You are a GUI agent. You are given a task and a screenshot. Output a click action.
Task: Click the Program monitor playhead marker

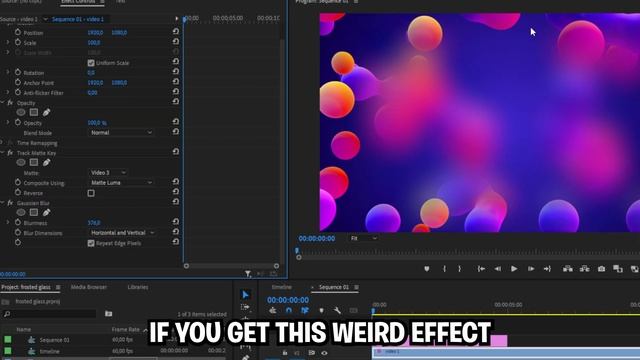click(x=297, y=250)
